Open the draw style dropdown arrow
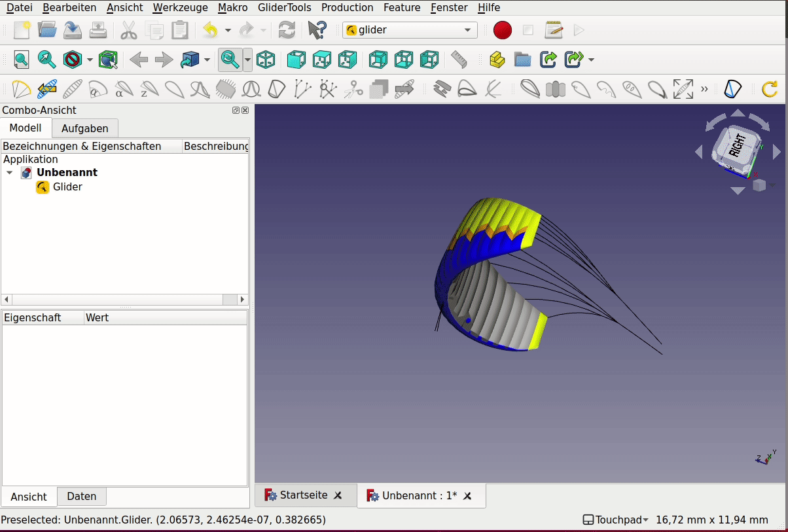Screen dimensions: 788x532 point(90,60)
